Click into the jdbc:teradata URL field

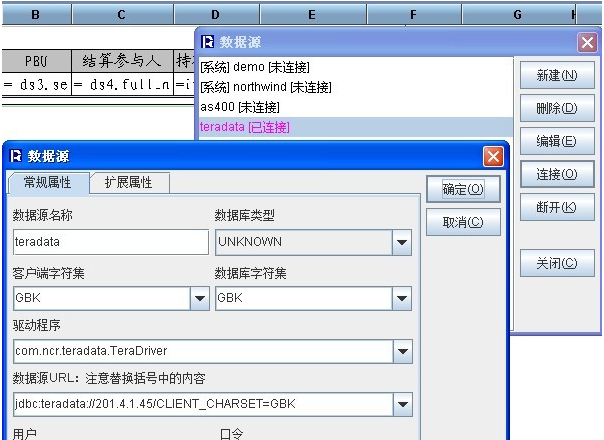point(203,404)
